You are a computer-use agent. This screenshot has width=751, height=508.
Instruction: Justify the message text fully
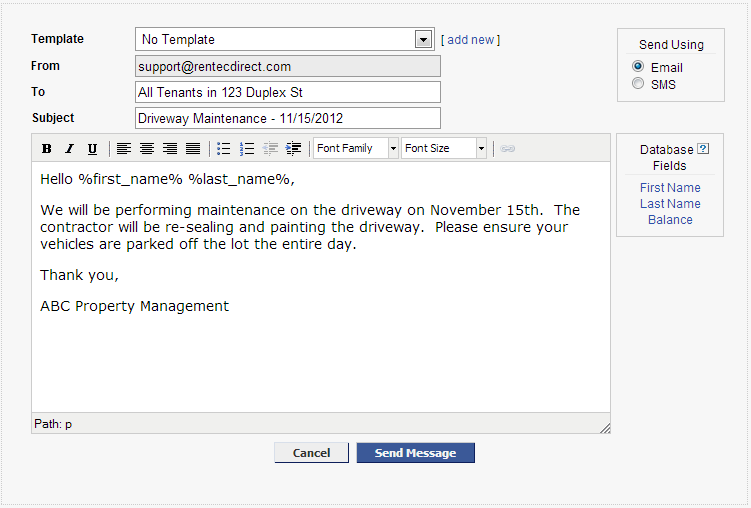193,149
